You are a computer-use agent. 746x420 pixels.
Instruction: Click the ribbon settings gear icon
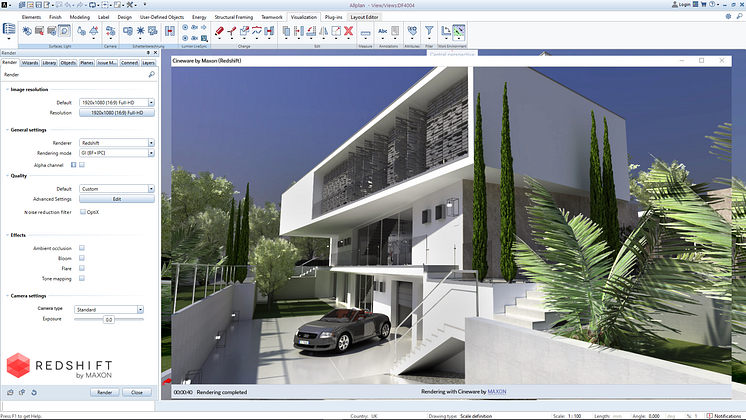728,16
